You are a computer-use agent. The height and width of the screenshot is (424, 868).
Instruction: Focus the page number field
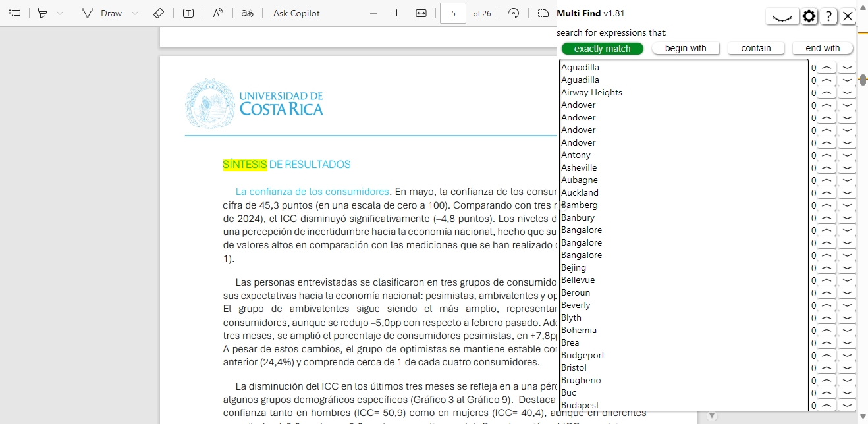coord(453,13)
